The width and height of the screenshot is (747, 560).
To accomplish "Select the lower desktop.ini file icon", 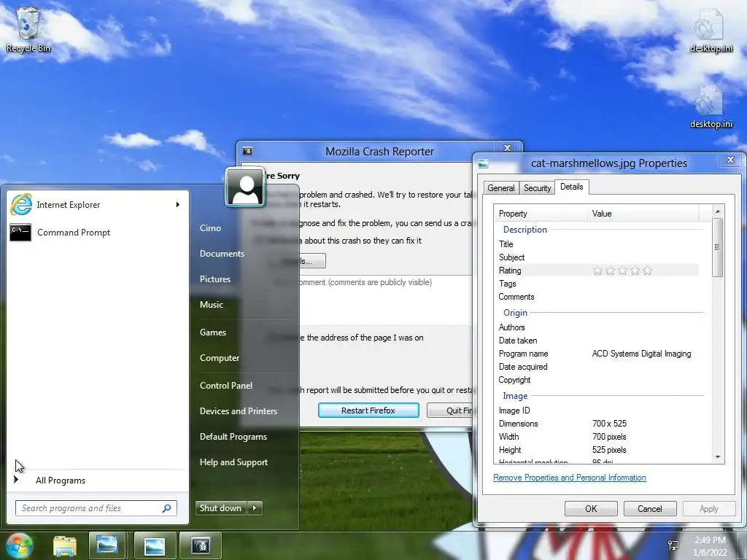I will click(711, 106).
